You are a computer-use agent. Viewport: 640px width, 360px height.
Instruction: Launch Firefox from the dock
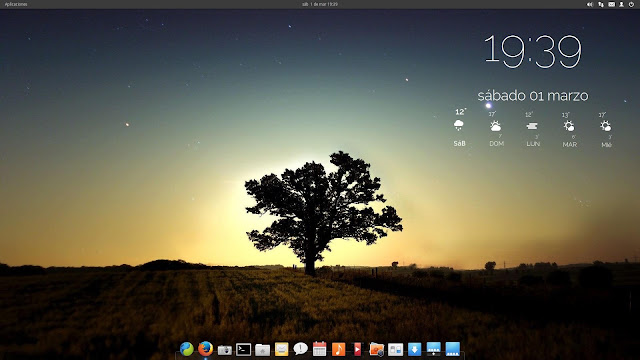(205, 349)
